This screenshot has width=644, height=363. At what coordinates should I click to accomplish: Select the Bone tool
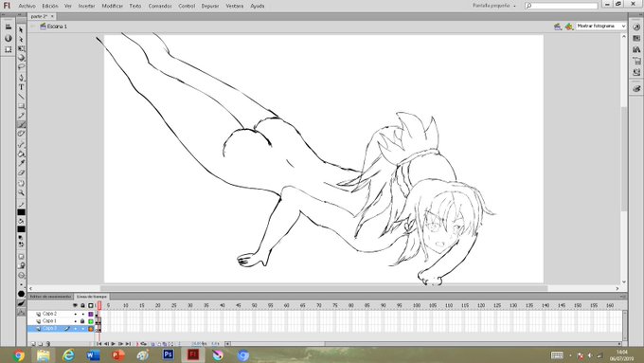pyautogui.click(x=22, y=145)
